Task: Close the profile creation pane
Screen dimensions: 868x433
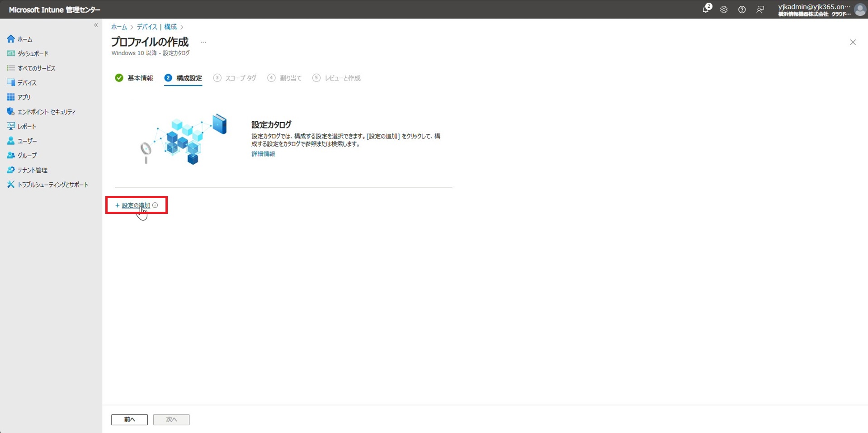Action: click(853, 43)
